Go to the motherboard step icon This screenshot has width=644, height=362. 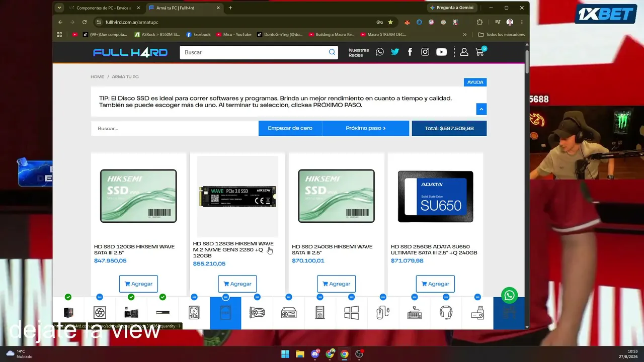(131, 313)
